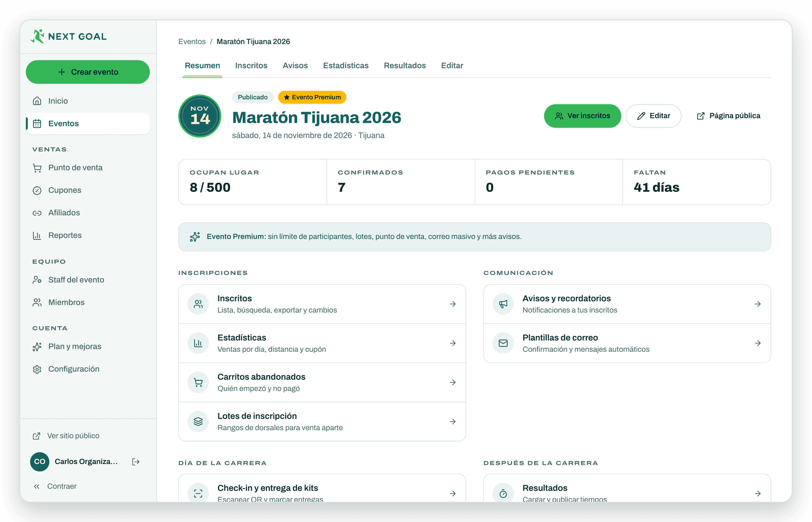
Task: Click the Inicio house icon
Action: [37, 101]
